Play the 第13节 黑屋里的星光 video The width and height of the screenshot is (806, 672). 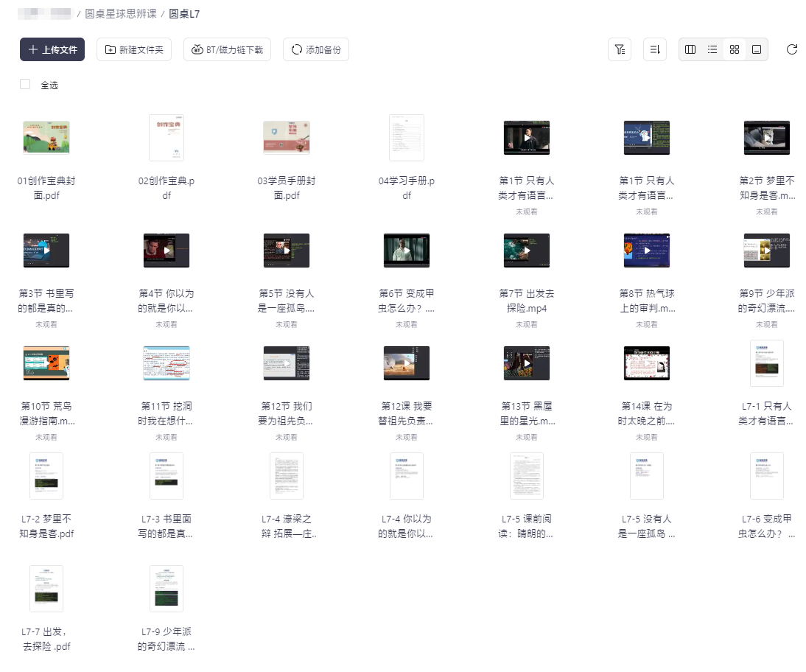pyautogui.click(x=527, y=363)
